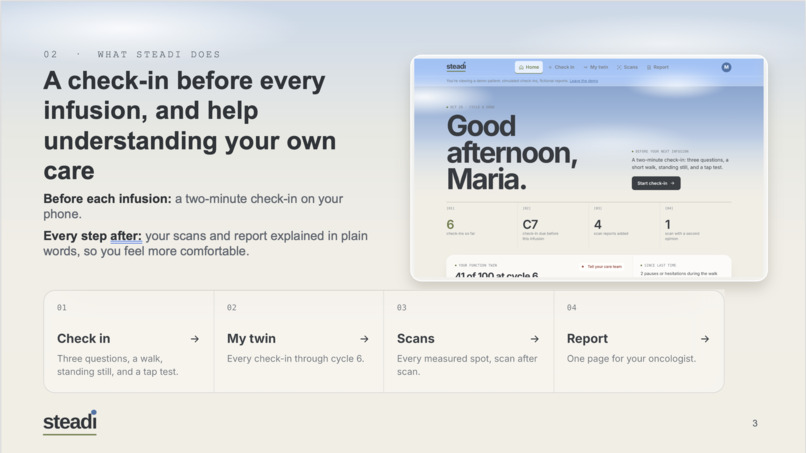Select the Scans card title
Screen dimensions: 806x453
pos(415,338)
